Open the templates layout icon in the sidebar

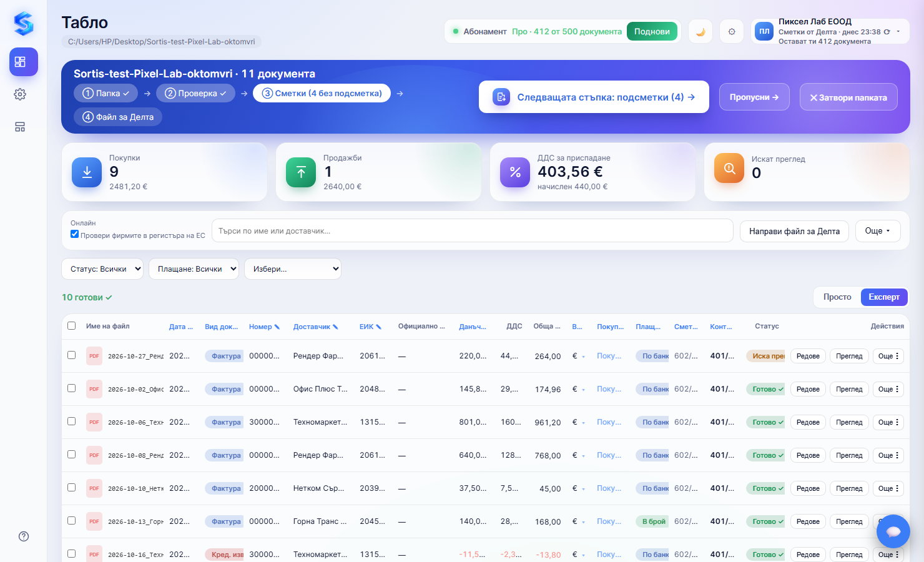click(x=20, y=127)
